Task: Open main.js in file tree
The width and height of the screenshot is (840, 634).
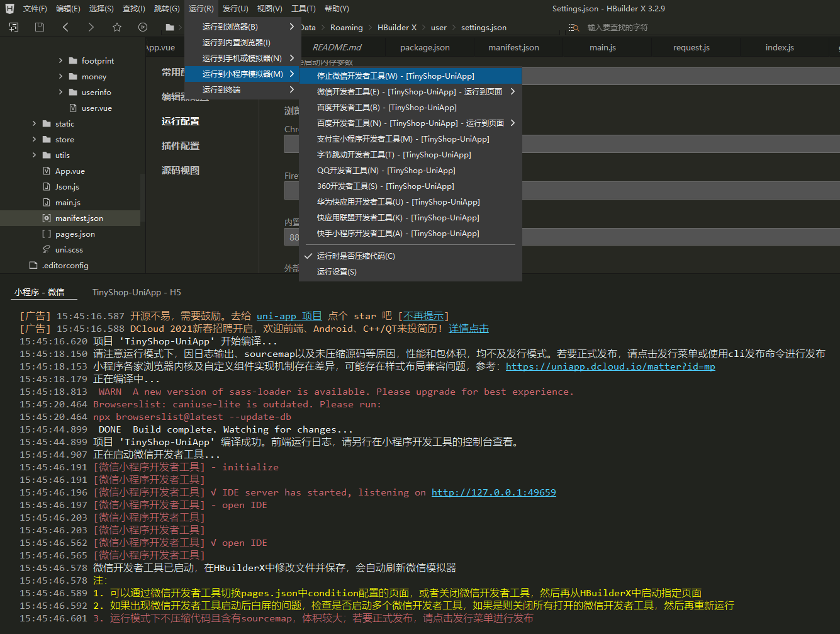Action: pos(68,203)
